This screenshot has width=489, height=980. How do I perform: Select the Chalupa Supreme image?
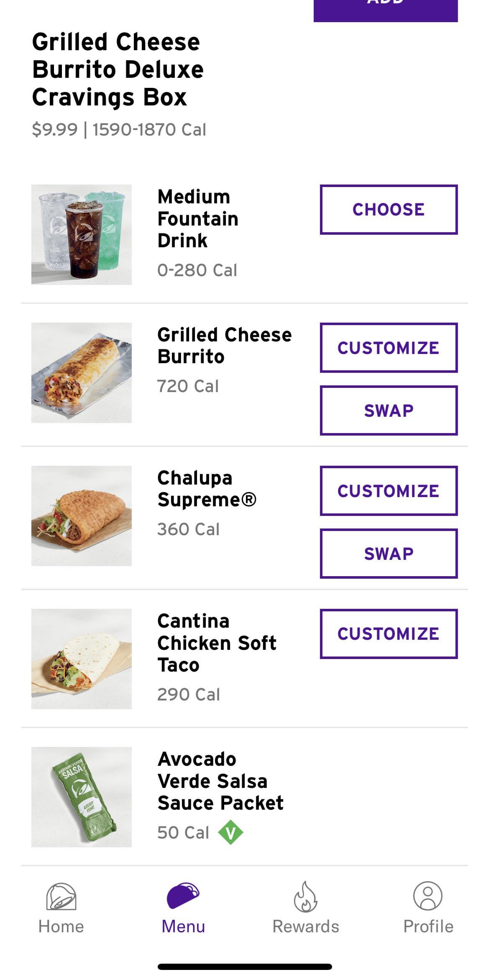pos(82,516)
